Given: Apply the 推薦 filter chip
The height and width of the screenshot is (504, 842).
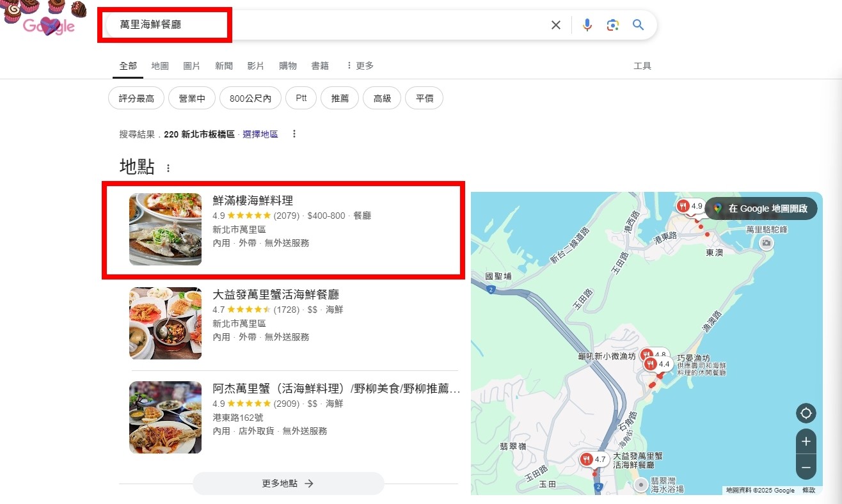Looking at the screenshot, I should tap(340, 98).
